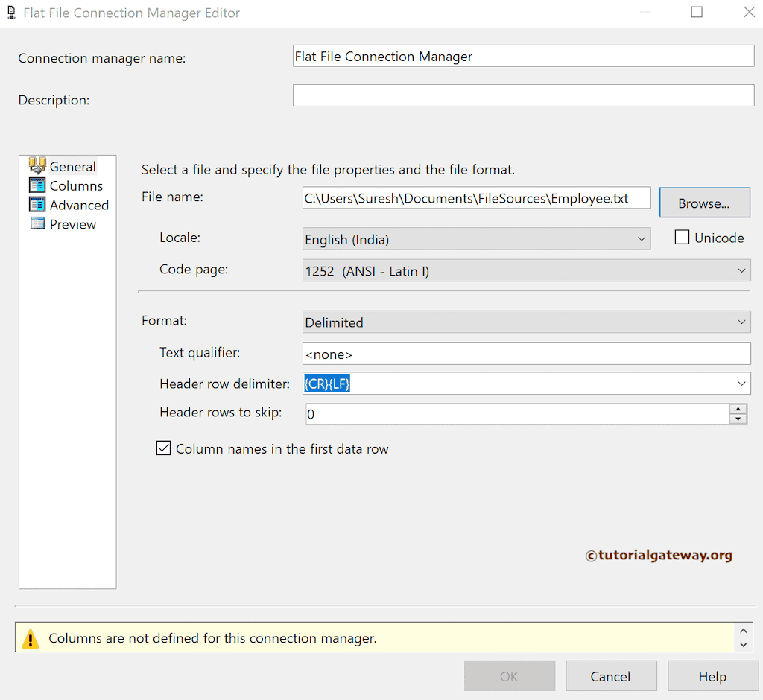This screenshot has height=700, width=763.
Task: Uncheck 'Column names in the first data row'
Action: pyautogui.click(x=163, y=448)
